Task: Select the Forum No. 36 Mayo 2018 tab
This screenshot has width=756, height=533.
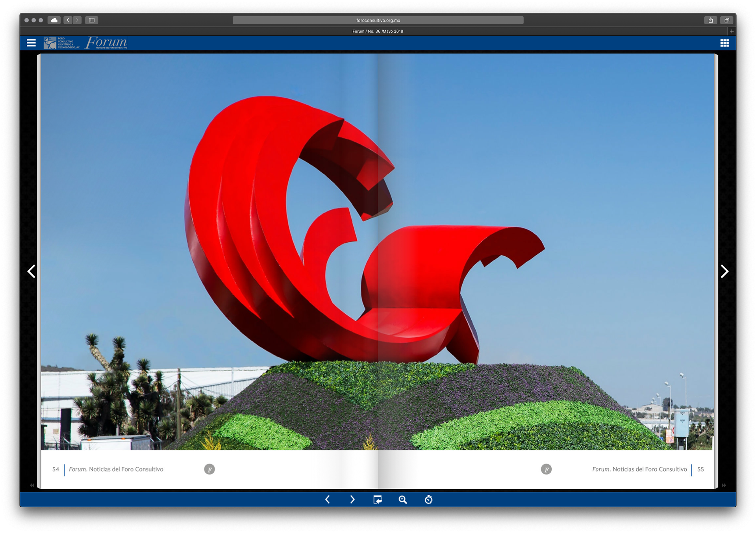Action: [378, 31]
